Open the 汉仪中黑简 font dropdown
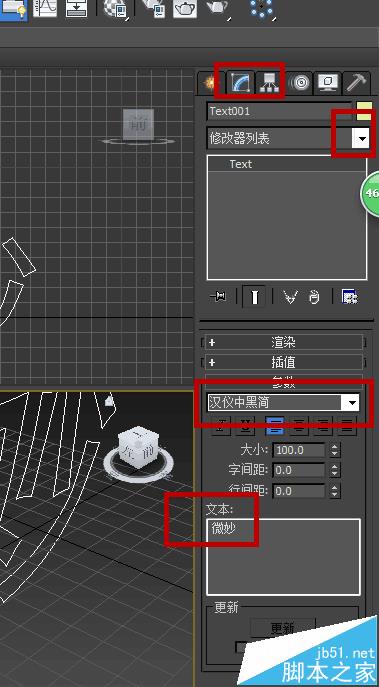379x687 pixels. coord(352,403)
